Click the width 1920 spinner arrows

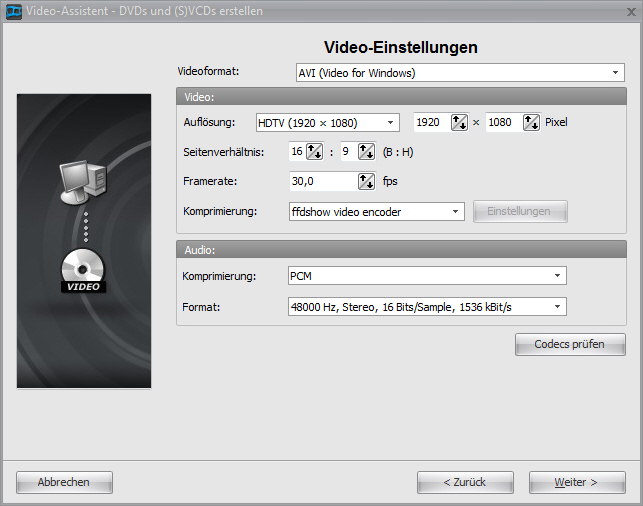click(x=459, y=123)
